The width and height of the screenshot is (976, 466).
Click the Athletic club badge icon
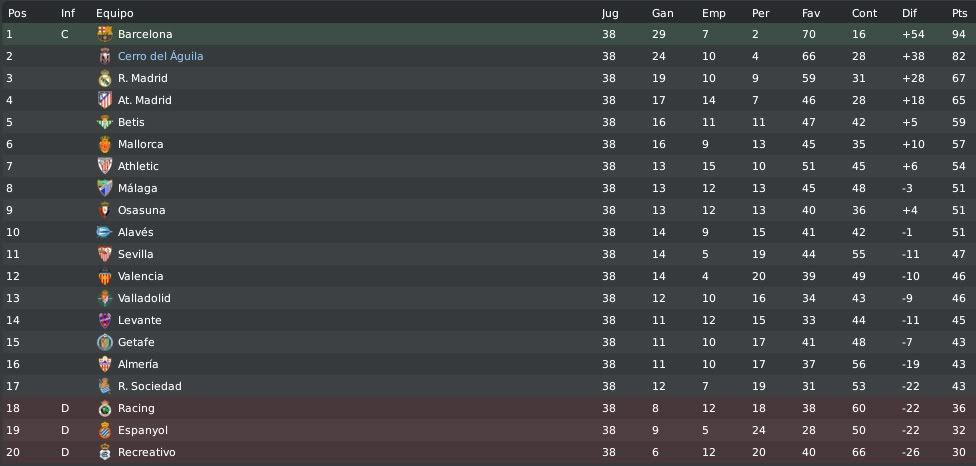click(x=105, y=166)
